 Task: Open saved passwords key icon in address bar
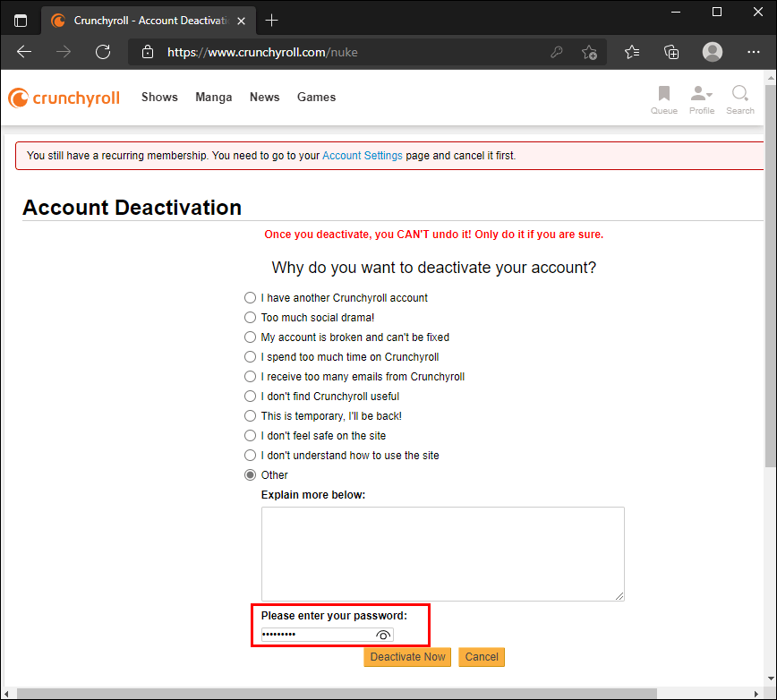[x=557, y=52]
